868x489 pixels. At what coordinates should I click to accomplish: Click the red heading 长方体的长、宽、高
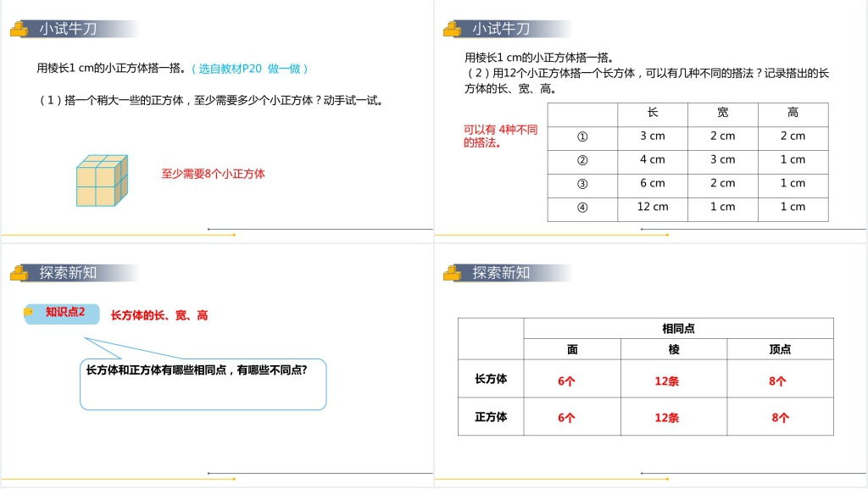(x=159, y=315)
